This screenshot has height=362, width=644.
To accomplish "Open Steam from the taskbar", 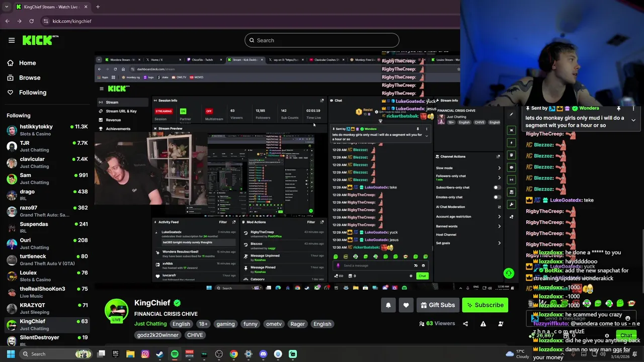I will coord(159,354).
